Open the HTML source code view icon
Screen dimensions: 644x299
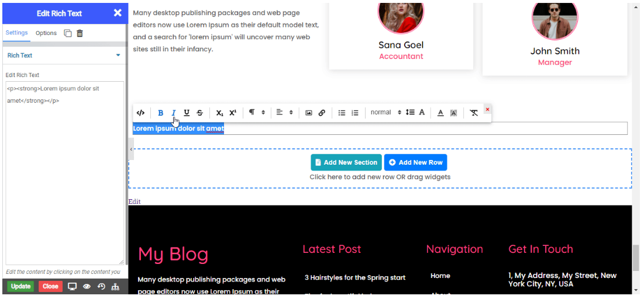(140, 113)
